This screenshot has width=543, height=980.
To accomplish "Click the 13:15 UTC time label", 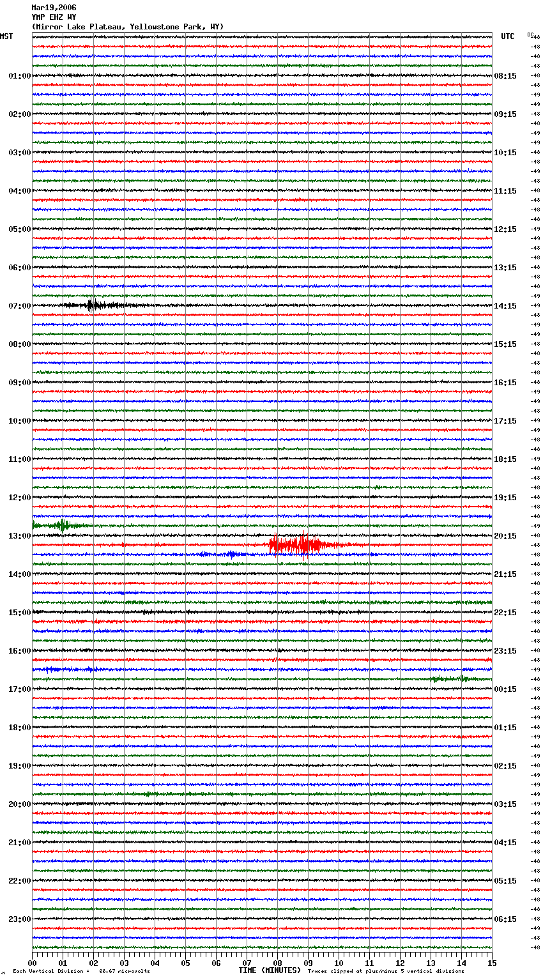I will pyautogui.click(x=505, y=268).
